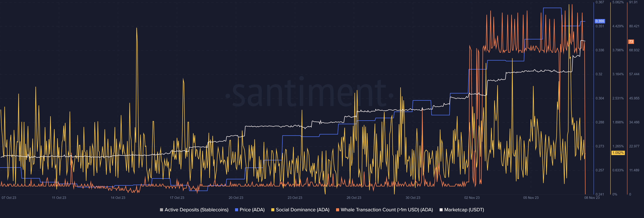
Task: Click the 08 Nov 23 date label
Action: 592,198
